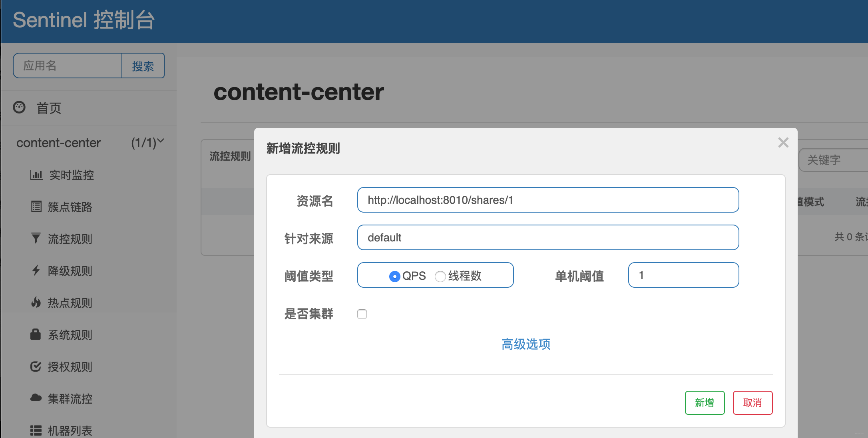This screenshot has width=868, height=438.
Task: Focus the 单机阈值 input field
Action: [x=683, y=275]
